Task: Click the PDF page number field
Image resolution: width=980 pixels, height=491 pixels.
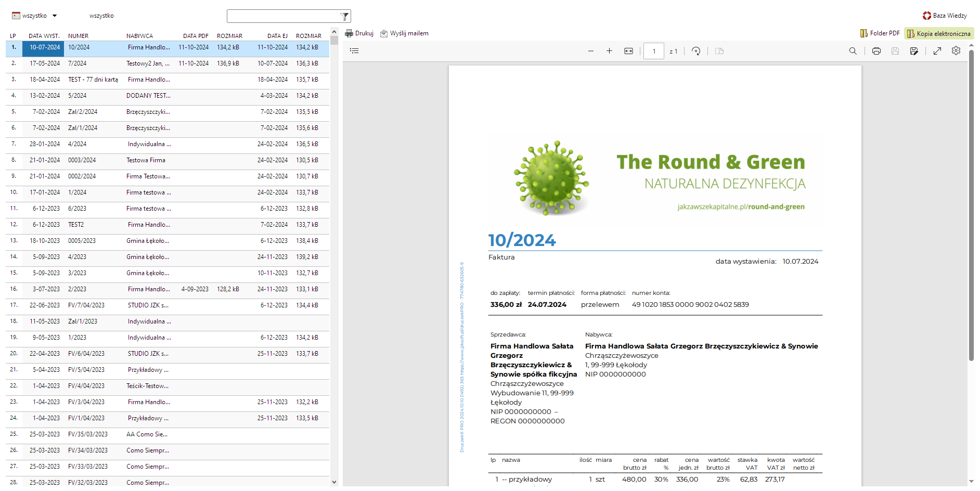Action: coord(653,51)
